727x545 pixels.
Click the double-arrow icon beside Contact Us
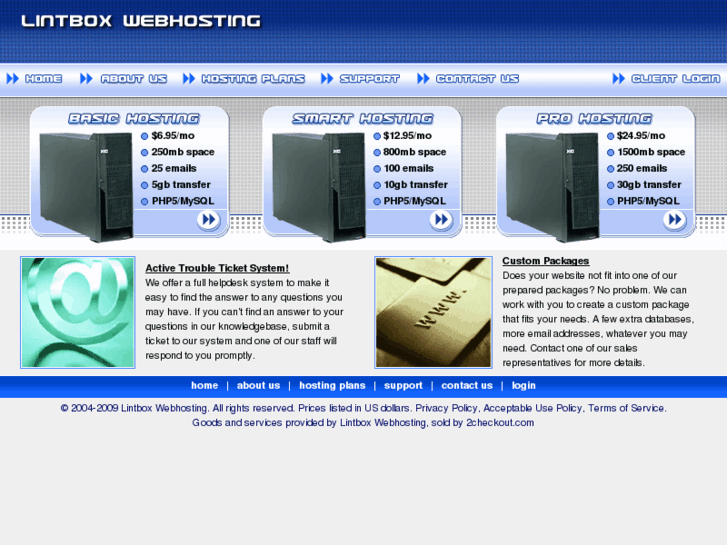click(423, 79)
